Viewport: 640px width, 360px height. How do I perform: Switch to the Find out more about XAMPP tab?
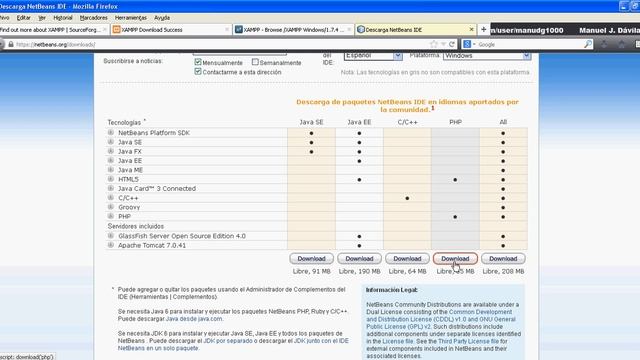pos(54,30)
